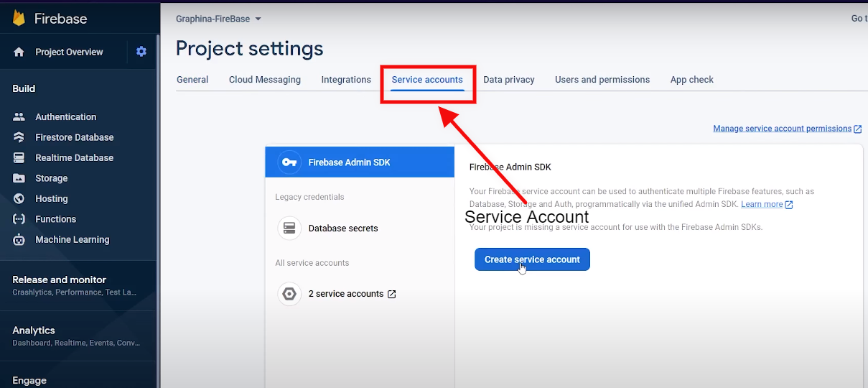Open Manage service account permissions link
The height and width of the screenshot is (388, 868).
point(782,129)
